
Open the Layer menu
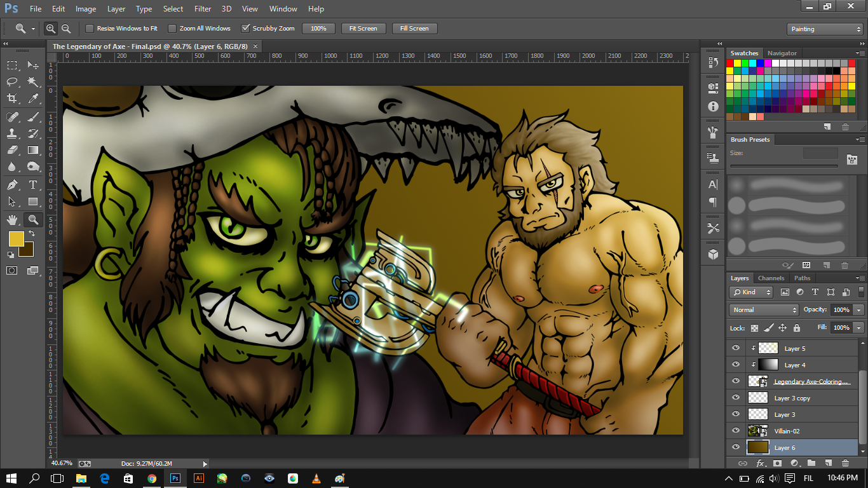[x=116, y=9]
